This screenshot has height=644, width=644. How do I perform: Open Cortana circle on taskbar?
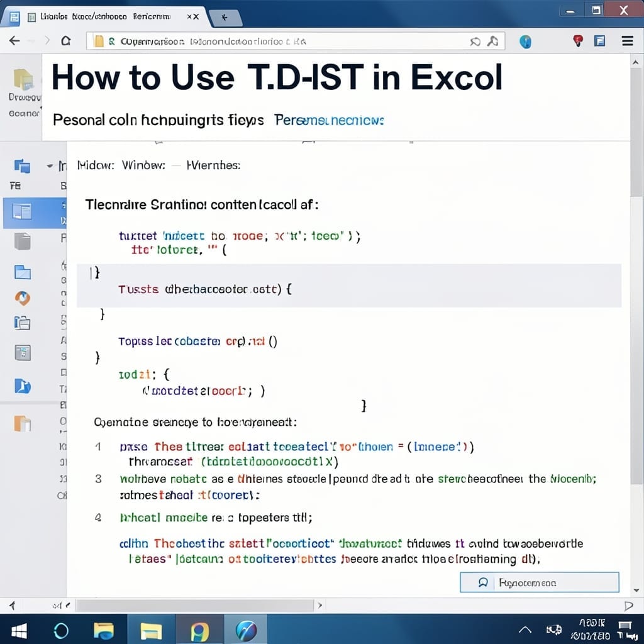coord(61,630)
